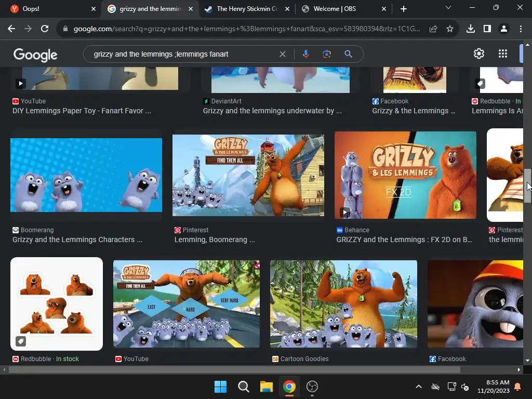Open OBS Studio from taskbar
Screen dimensions: 532x399
click(x=312, y=387)
